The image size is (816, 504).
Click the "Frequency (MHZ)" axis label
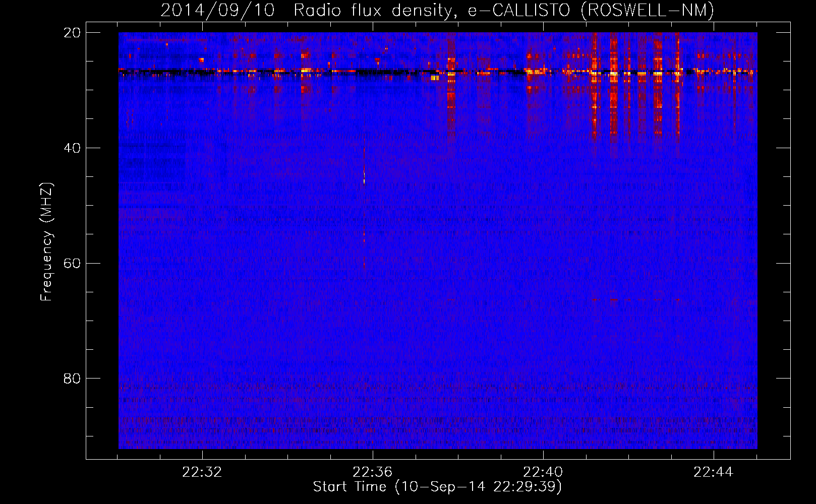46,242
